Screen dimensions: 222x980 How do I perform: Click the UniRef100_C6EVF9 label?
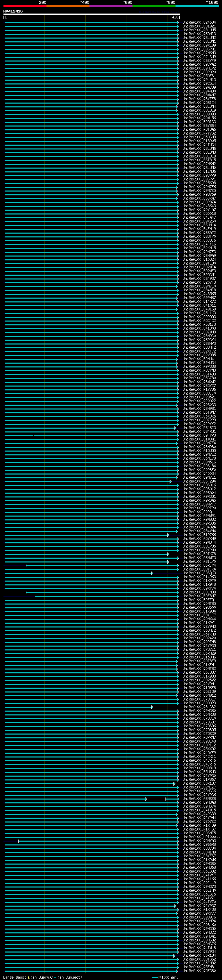tap(199, 60)
